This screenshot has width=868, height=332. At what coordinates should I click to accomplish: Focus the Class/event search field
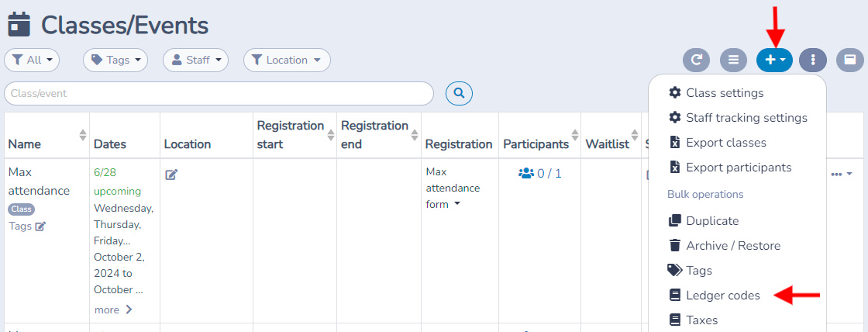[219, 94]
